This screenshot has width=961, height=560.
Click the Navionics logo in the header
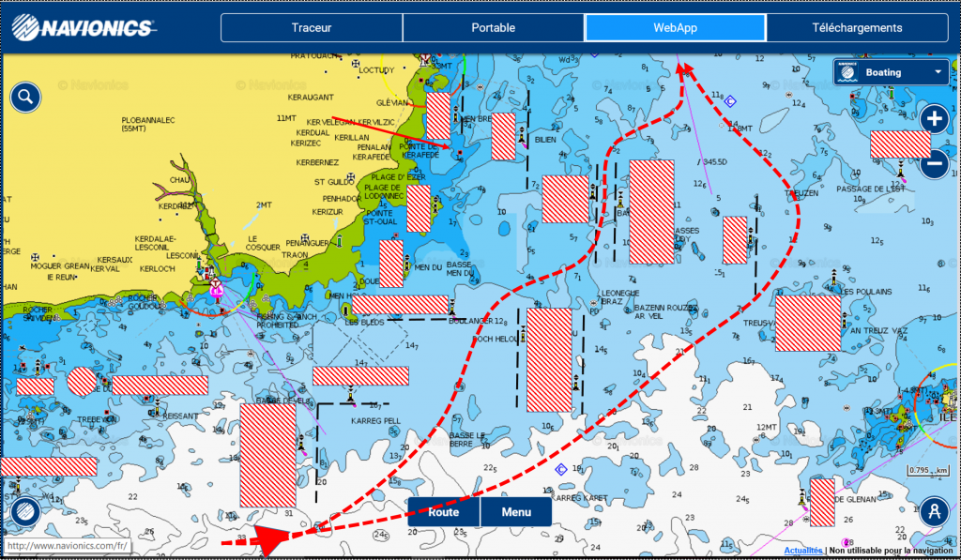coord(84,27)
